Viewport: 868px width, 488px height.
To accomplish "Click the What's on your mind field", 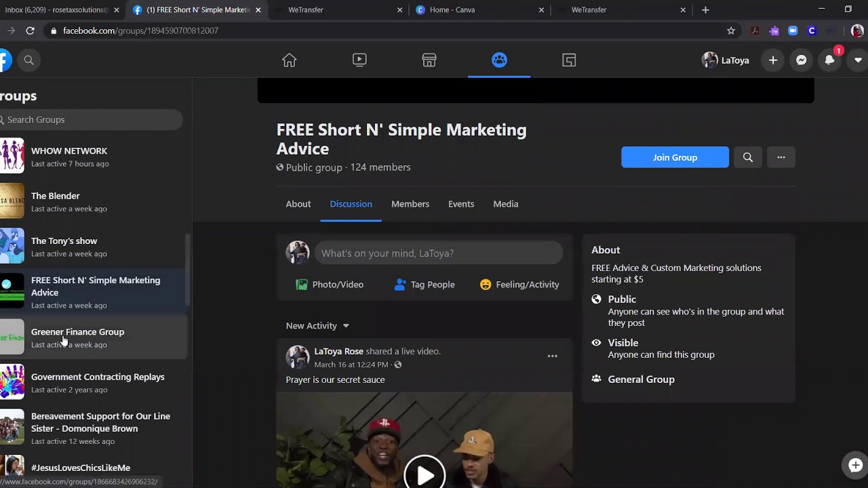I will click(x=438, y=253).
